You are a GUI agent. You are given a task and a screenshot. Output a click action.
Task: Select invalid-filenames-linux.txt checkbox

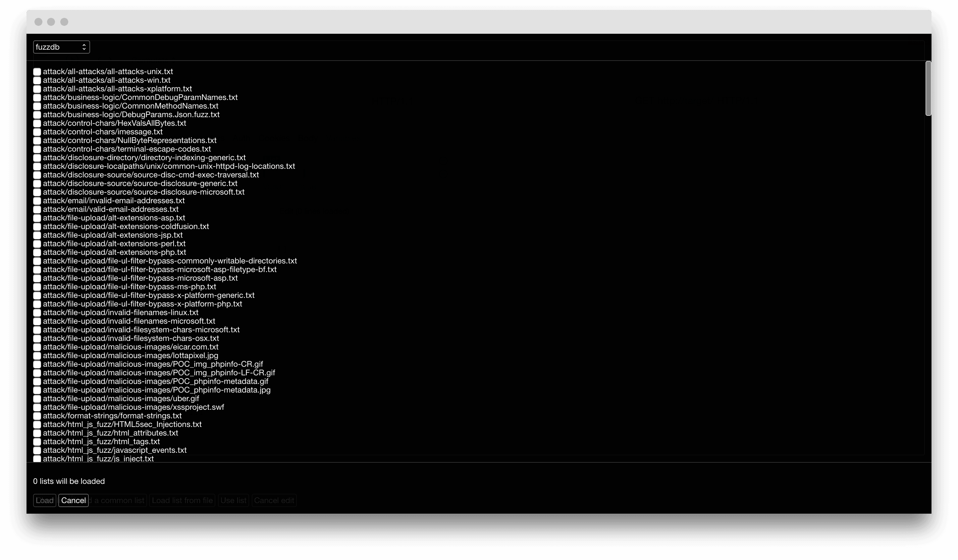point(37,313)
